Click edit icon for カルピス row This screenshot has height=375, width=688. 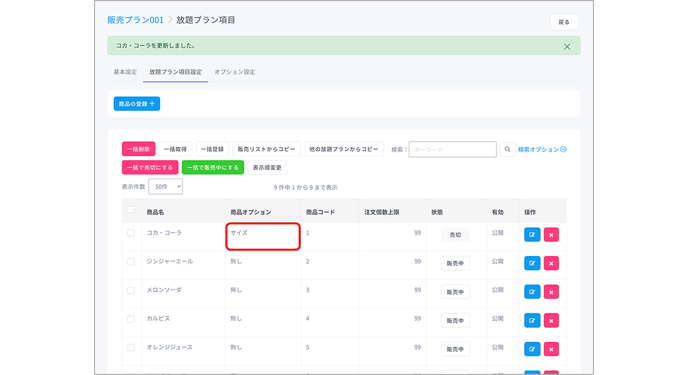coord(532,320)
